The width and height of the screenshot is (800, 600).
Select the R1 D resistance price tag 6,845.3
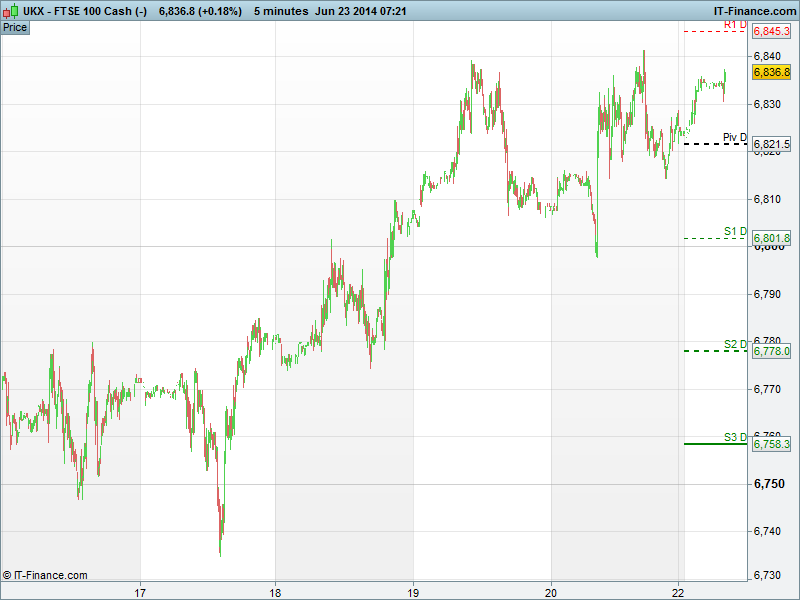(x=771, y=32)
